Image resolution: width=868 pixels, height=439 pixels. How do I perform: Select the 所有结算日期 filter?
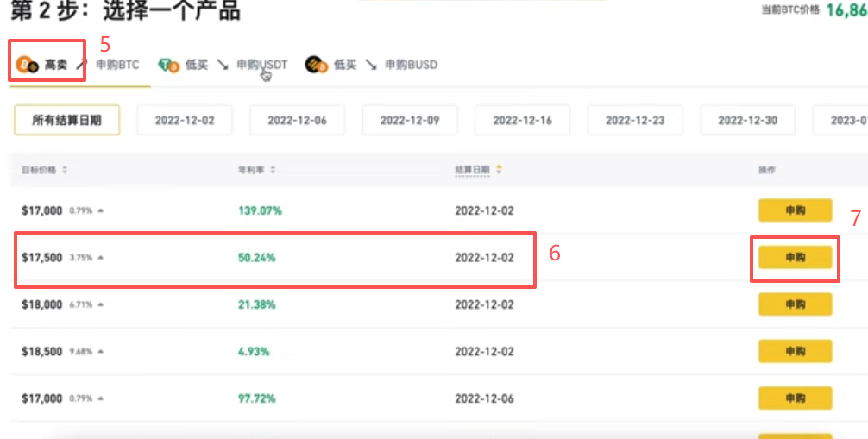[x=67, y=120]
